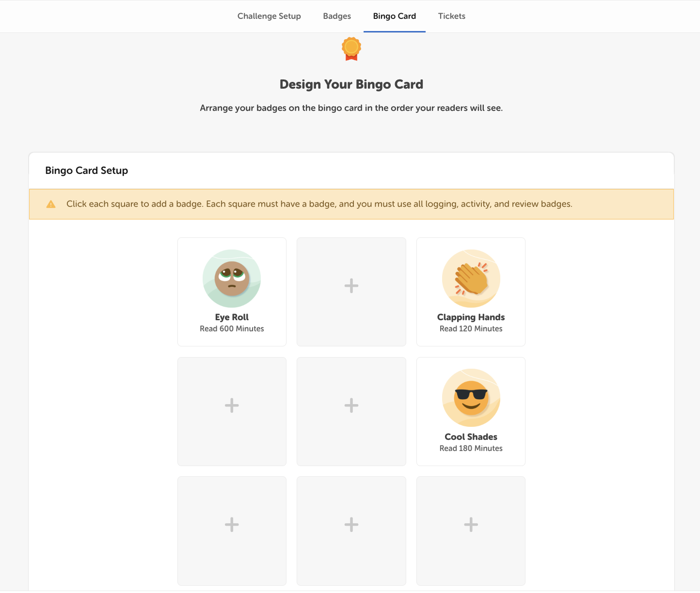This screenshot has width=700, height=593.
Task: Open the Challenge Setup tab
Action: [269, 16]
